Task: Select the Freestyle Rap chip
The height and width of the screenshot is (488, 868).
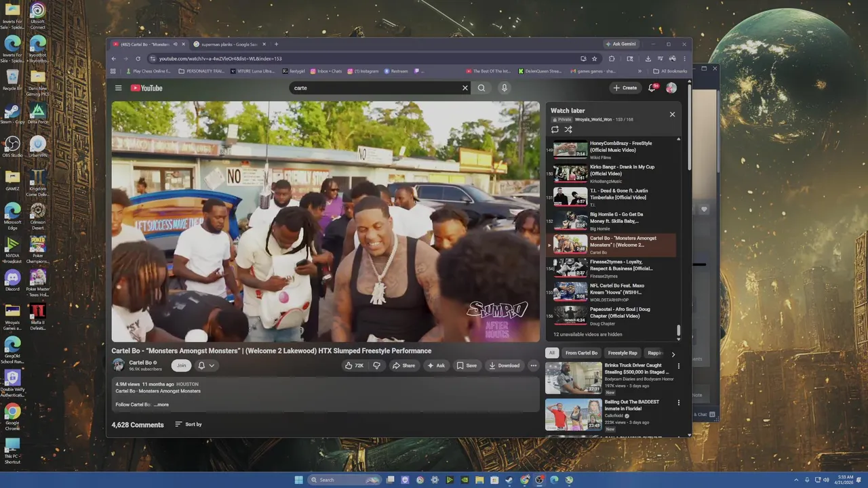Action: click(623, 353)
